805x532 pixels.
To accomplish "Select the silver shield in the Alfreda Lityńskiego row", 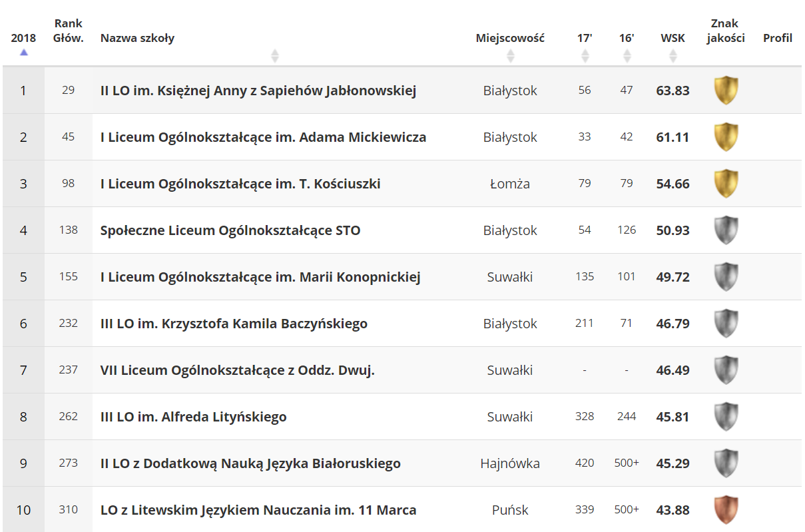I will click(x=726, y=416).
